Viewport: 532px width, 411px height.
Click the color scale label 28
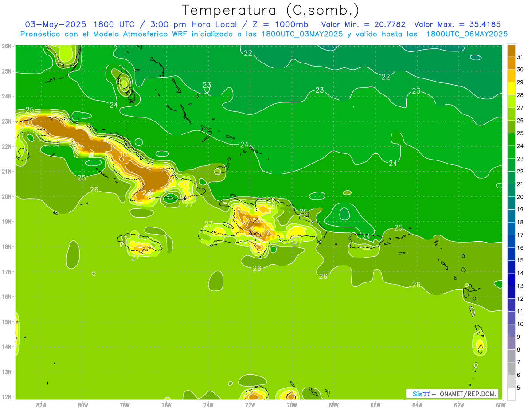pos(520,95)
